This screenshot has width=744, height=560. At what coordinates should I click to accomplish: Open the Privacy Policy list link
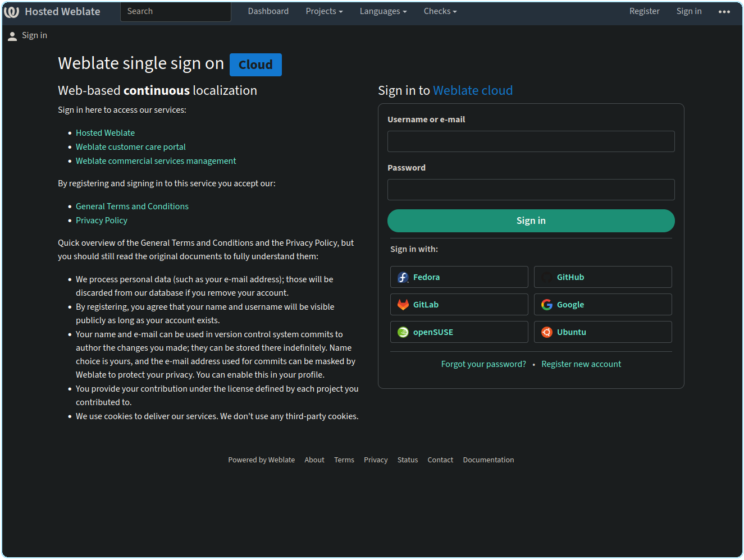coord(102,221)
